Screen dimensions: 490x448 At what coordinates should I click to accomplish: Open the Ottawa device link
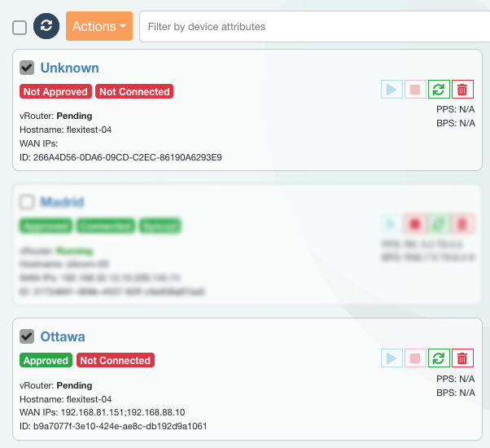click(63, 336)
